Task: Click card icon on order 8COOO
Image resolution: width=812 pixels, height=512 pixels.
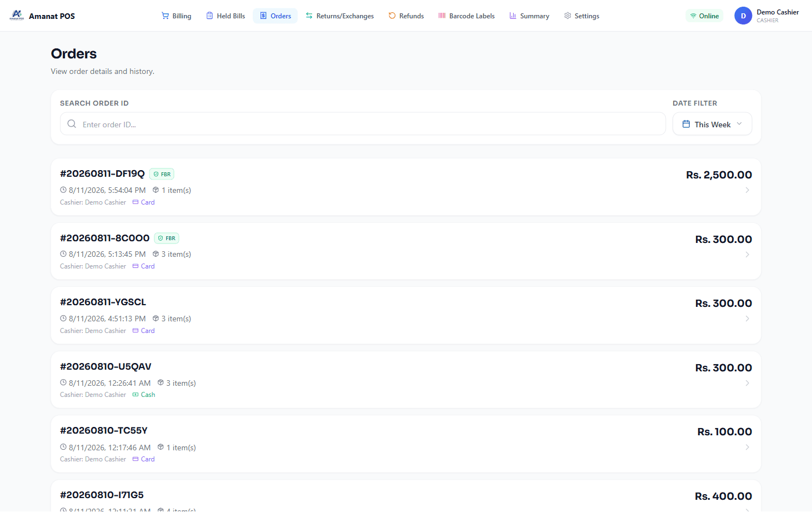Action: (x=136, y=266)
